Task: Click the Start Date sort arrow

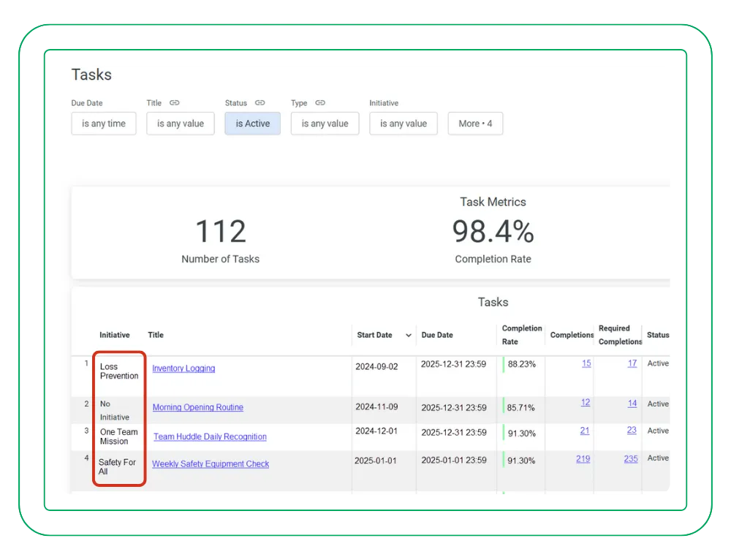Action: point(409,336)
